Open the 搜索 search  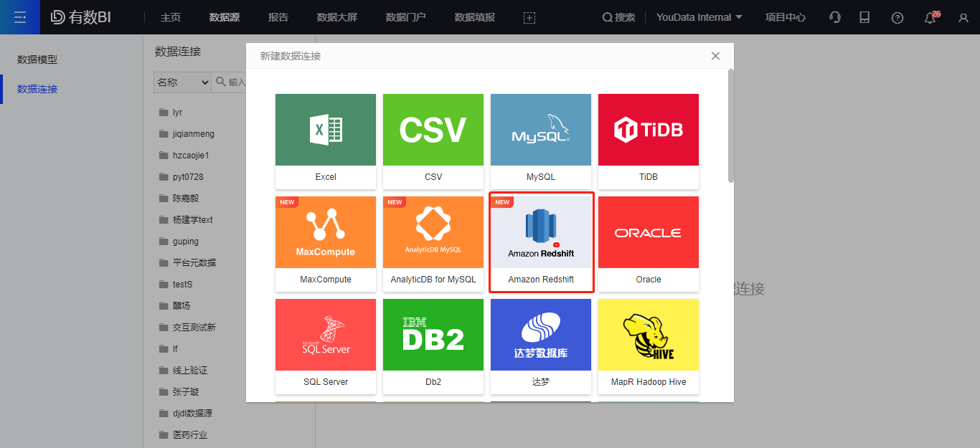pyautogui.click(x=618, y=17)
